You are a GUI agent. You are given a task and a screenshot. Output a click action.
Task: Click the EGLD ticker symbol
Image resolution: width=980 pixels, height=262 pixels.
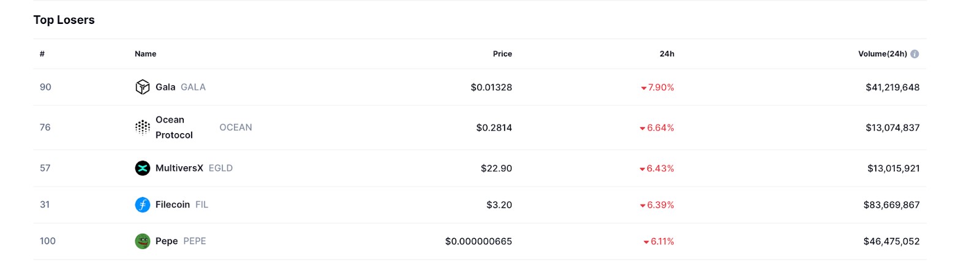tap(221, 168)
